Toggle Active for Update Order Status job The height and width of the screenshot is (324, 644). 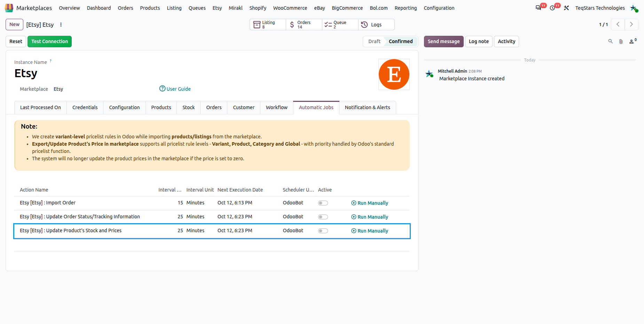click(x=323, y=217)
